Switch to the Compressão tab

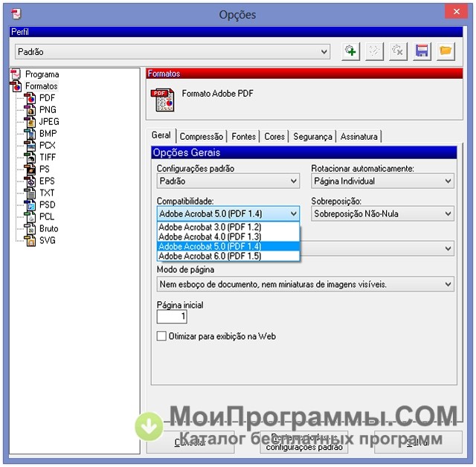tap(202, 137)
